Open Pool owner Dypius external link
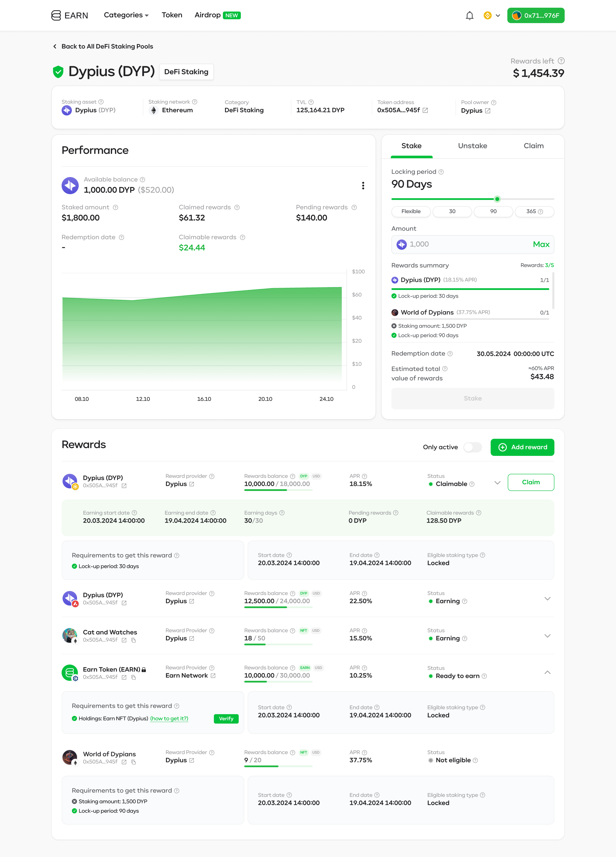 pyautogui.click(x=487, y=111)
